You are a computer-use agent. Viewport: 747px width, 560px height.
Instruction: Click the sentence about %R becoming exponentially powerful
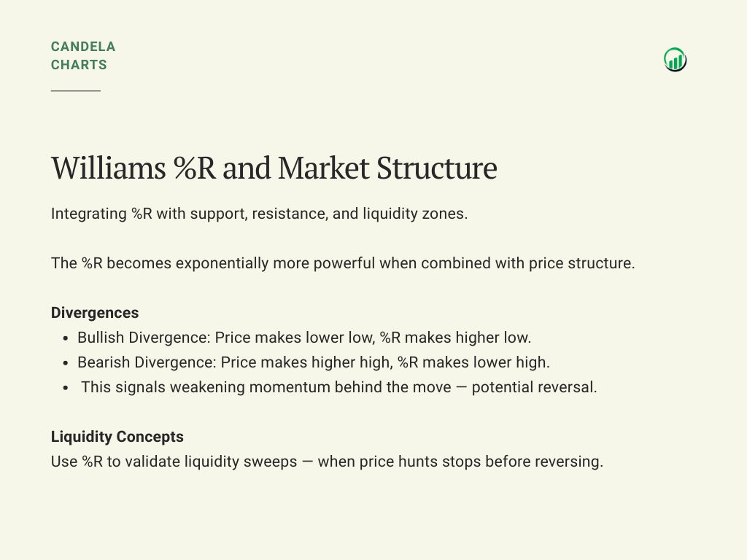coord(343,263)
